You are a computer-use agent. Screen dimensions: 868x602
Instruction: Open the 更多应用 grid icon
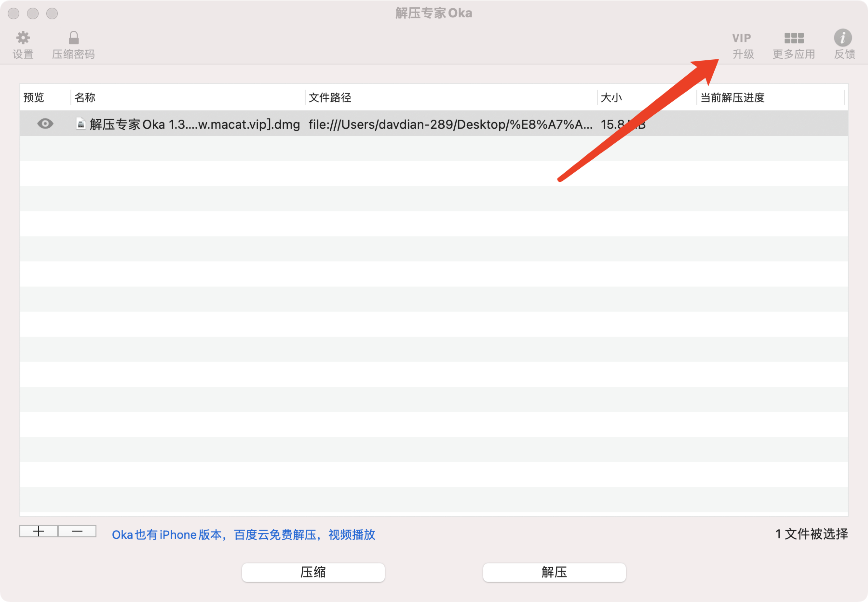[794, 38]
